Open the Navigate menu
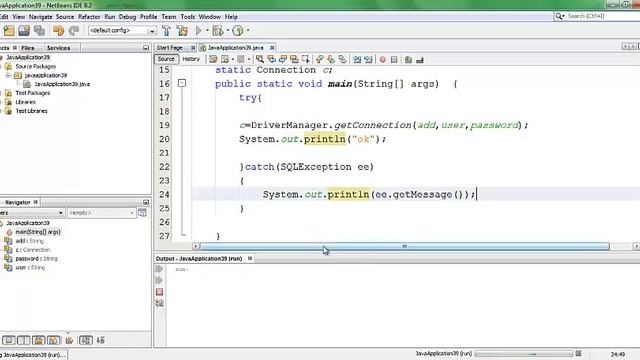 tap(40, 17)
